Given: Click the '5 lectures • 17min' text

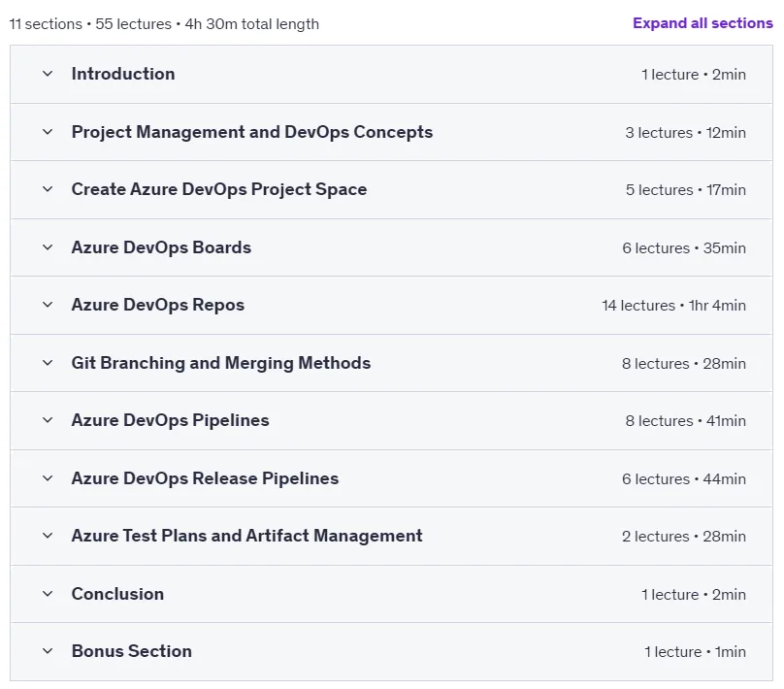Looking at the screenshot, I should point(685,190).
